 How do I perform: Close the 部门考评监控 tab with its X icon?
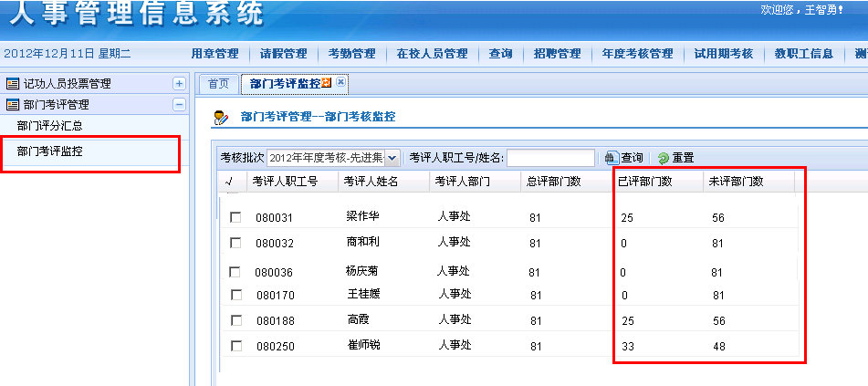pos(340,83)
